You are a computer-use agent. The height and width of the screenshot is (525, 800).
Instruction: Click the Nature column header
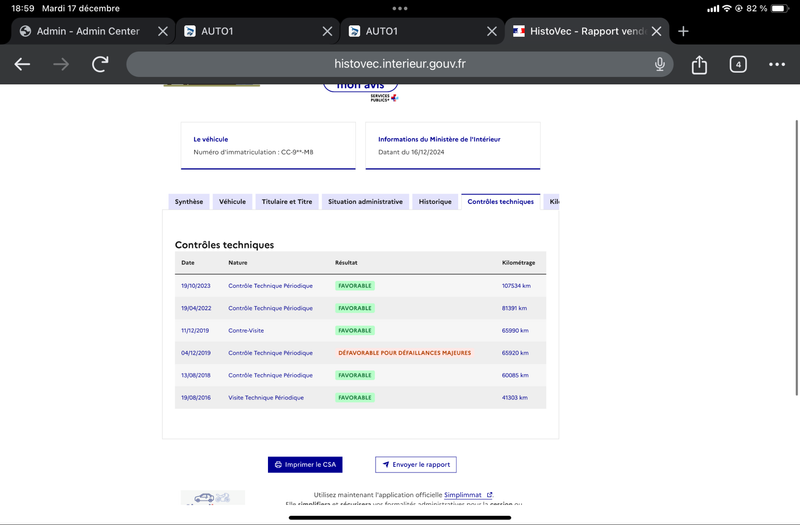(238, 263)
